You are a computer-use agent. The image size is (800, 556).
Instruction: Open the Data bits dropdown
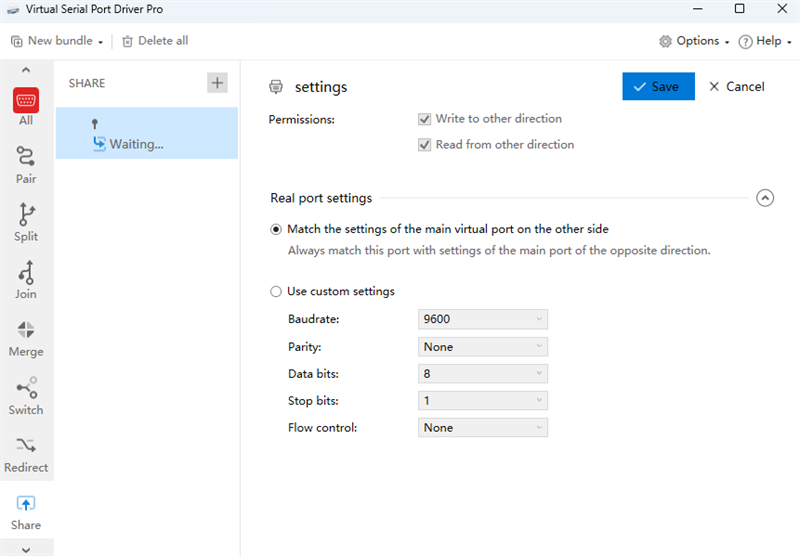click(x=483, y=374)
